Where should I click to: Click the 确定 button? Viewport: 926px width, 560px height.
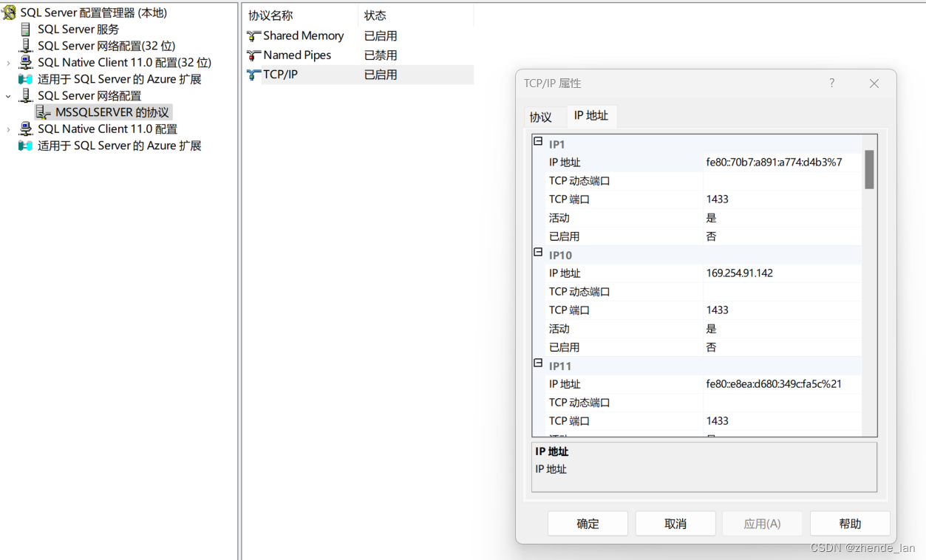[587, 523]
